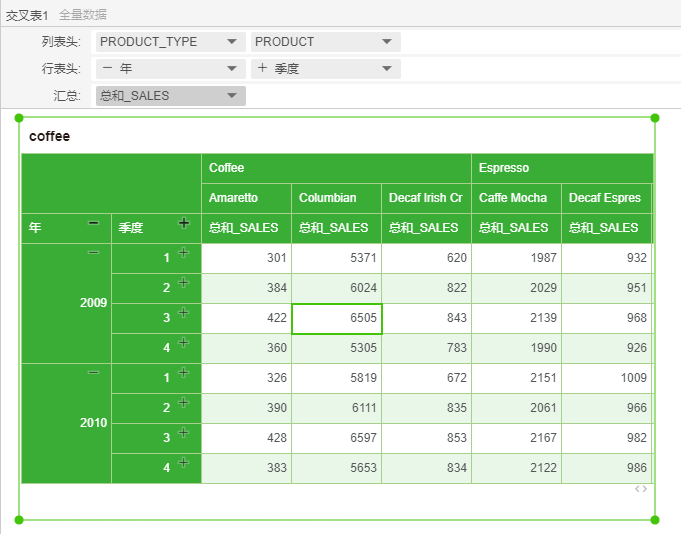This screenshot has width=681, height=534.
Task: Expand quarter 3 of 2009
Action: click(183, 313)
